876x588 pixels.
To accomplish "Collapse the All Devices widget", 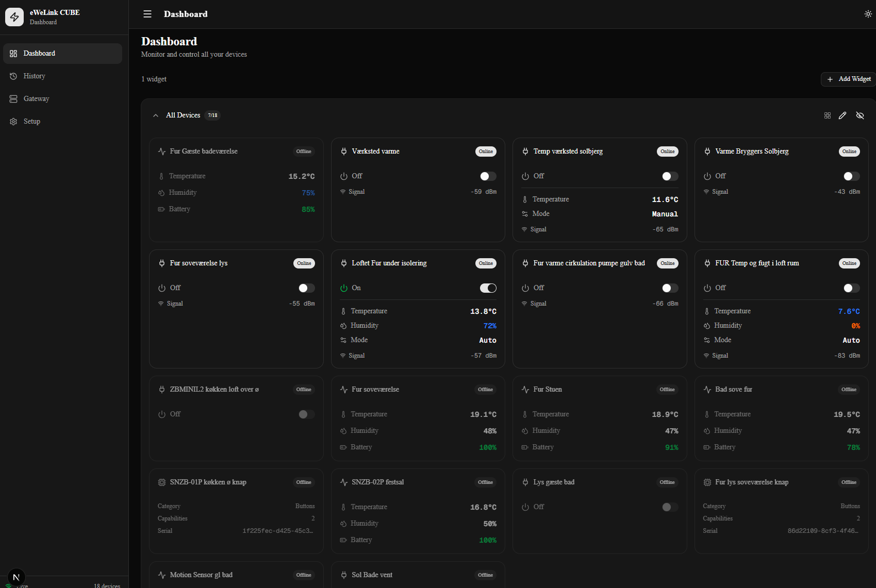I will coord(156,115).
